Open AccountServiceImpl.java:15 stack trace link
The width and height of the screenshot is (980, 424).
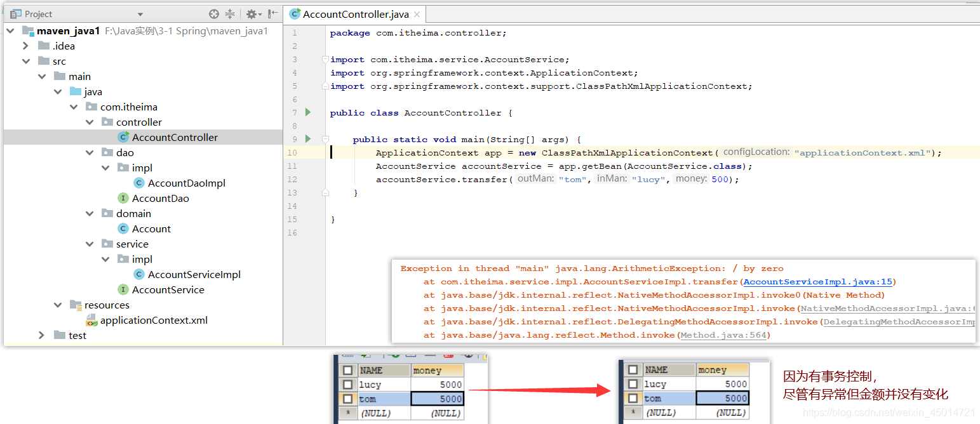click(818, 282)
